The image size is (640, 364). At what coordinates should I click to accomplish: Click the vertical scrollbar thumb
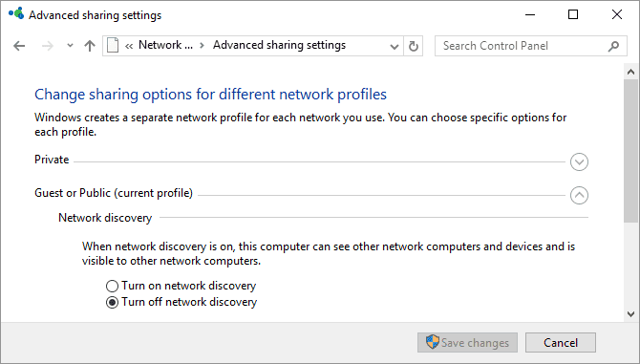631,151
